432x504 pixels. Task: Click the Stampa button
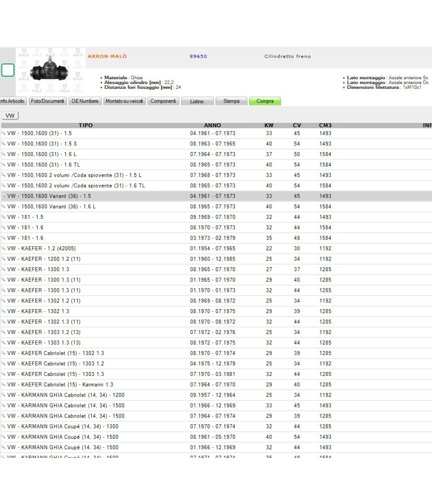click(x=231, y=101)
